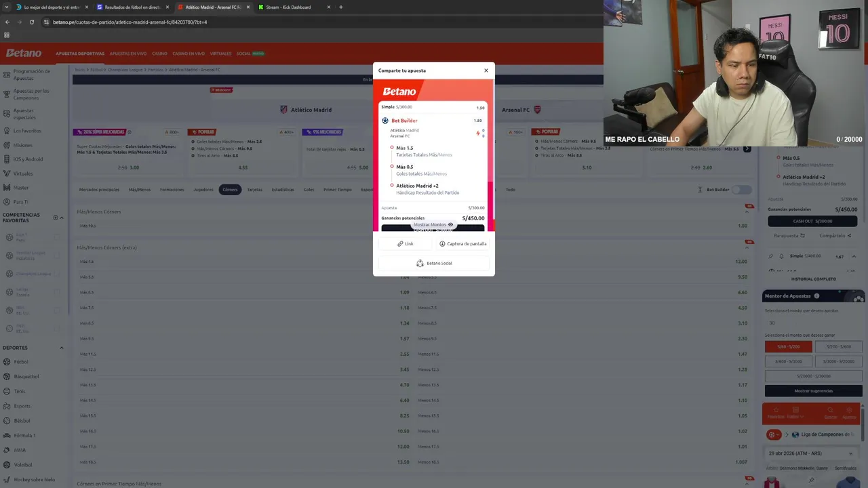This screenshot has width=868, height=488.
Task: Go to Casino section
Action: click(x=159, y=54)
